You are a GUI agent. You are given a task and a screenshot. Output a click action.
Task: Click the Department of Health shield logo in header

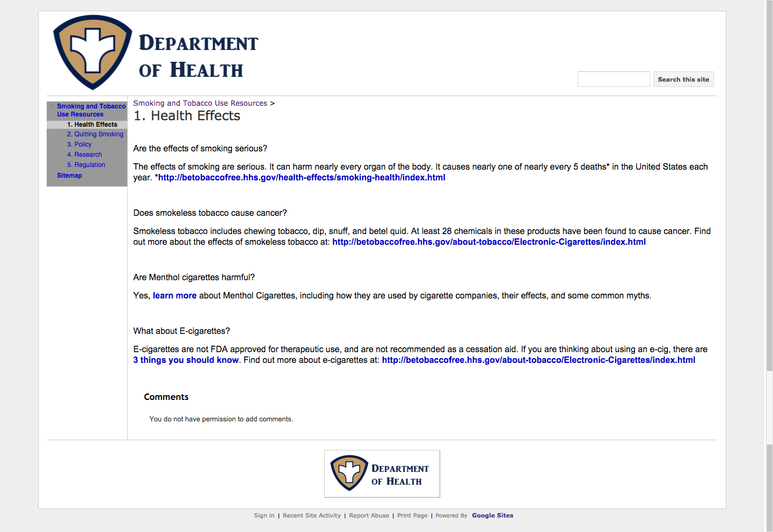93,52
